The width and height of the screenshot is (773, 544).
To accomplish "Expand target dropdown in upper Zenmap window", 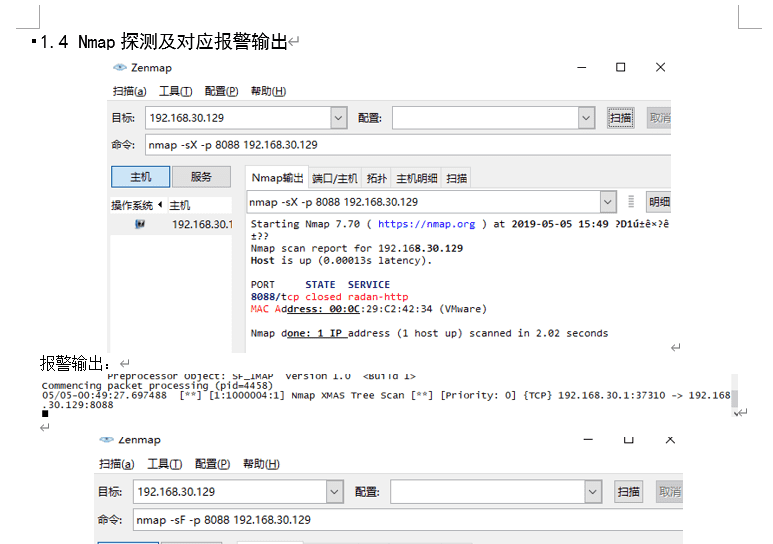I will 338,118.
